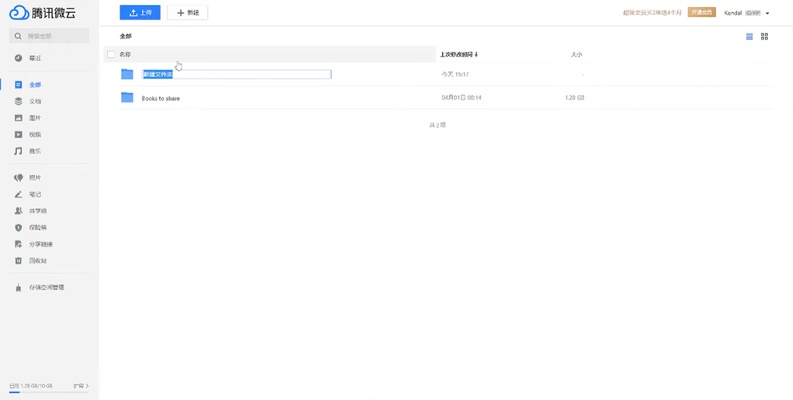This screenshot has width=793, height=400.
Task: Select the 全部 (All files) sidebar icon
Action: [x=19, y=85]
